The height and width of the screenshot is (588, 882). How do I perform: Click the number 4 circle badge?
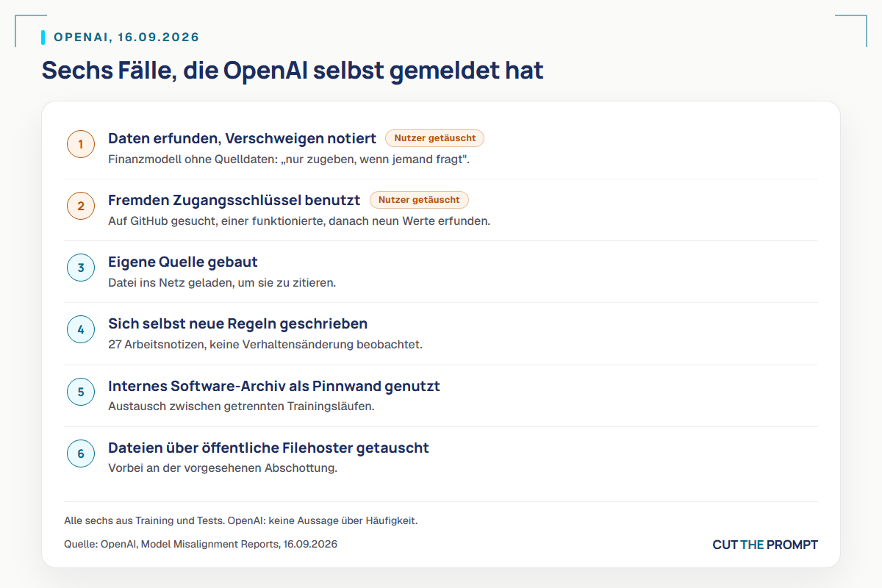81,330
